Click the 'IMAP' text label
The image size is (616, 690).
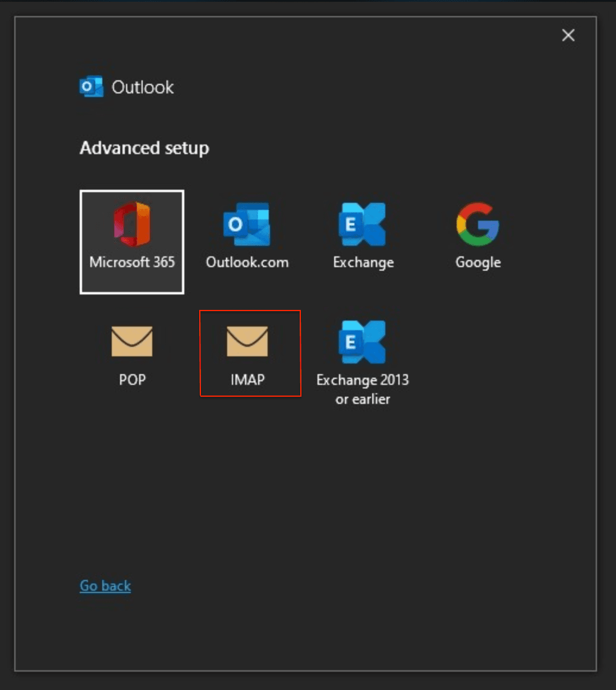[x=247, y=380]
